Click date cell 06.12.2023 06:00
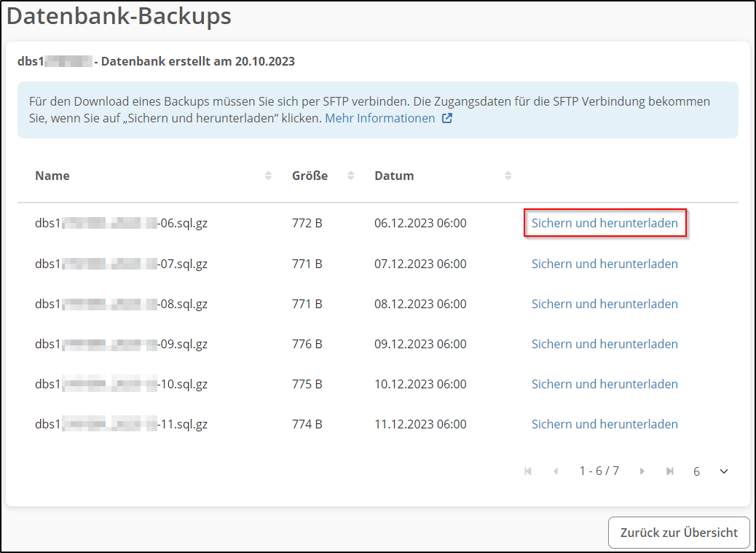This screenshot has height=553, width=756. point(420,223)
